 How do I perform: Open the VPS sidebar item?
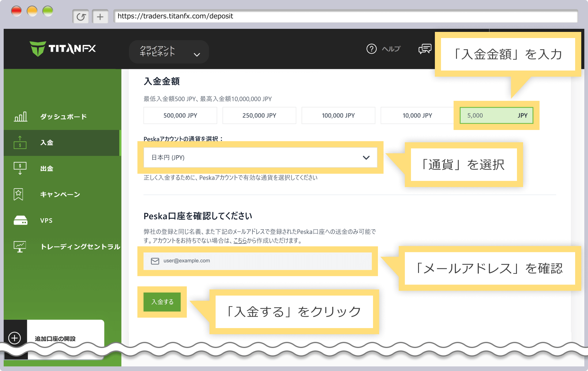pos(46,220)
